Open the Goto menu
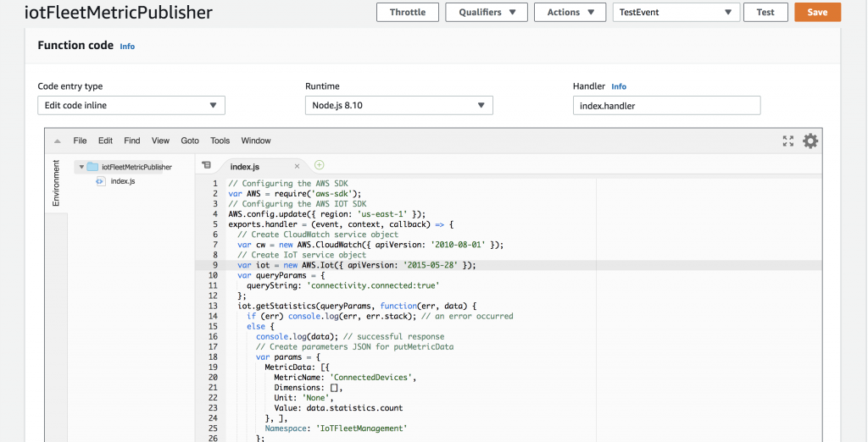This screenshot has height=442, width=868. point(190,141)
